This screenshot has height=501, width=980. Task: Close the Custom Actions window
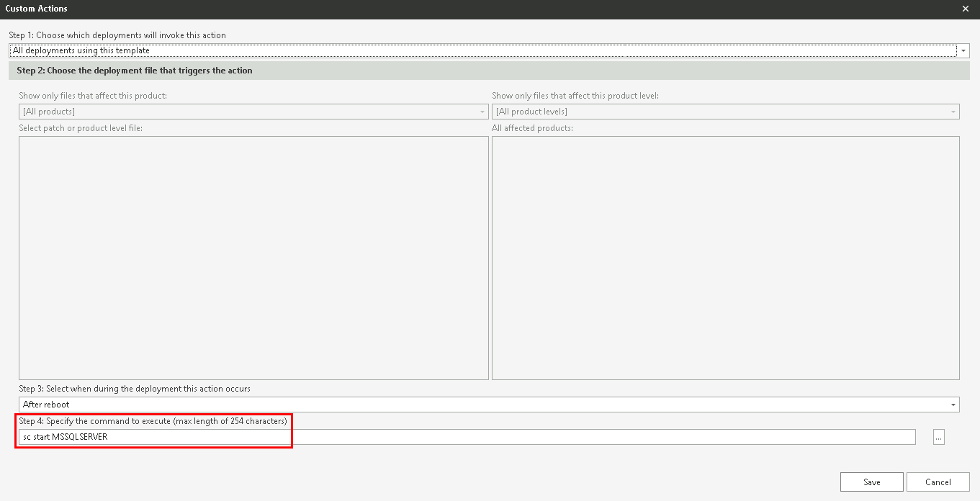[x=965, y=9]
